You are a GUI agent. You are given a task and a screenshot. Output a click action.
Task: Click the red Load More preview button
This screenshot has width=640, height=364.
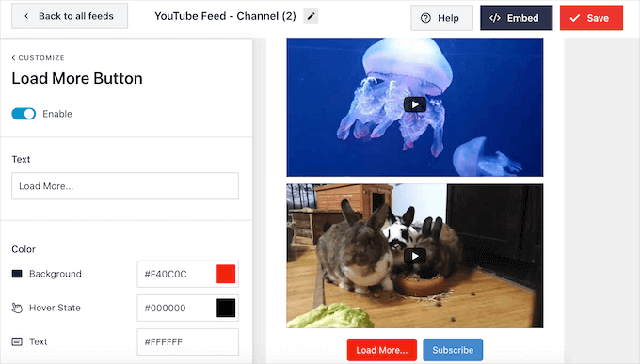381,350
